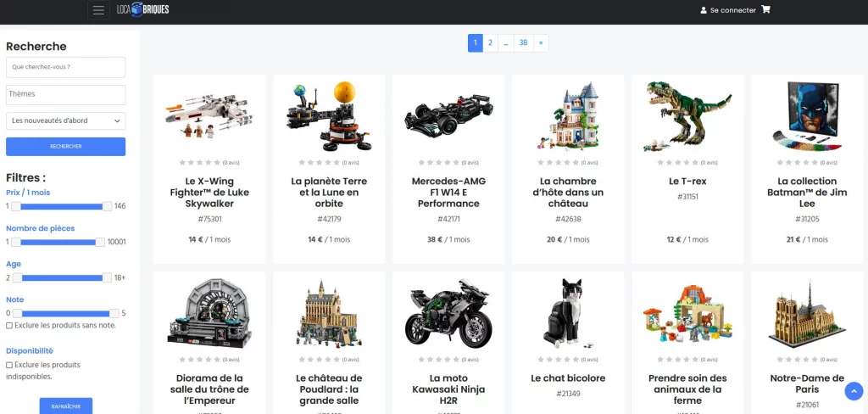868x414 pixels.
Task: Open the farm animals product image
Action: [687, 313]
